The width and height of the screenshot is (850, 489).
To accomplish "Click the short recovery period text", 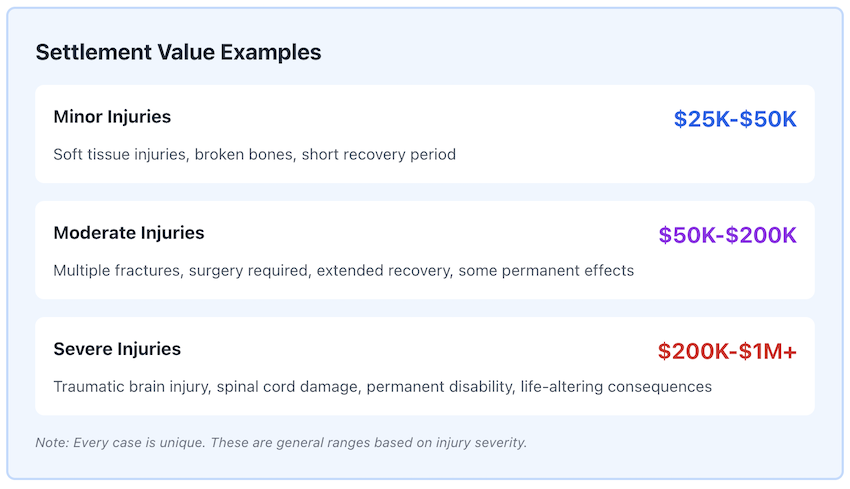I will [x=379, y=155].
